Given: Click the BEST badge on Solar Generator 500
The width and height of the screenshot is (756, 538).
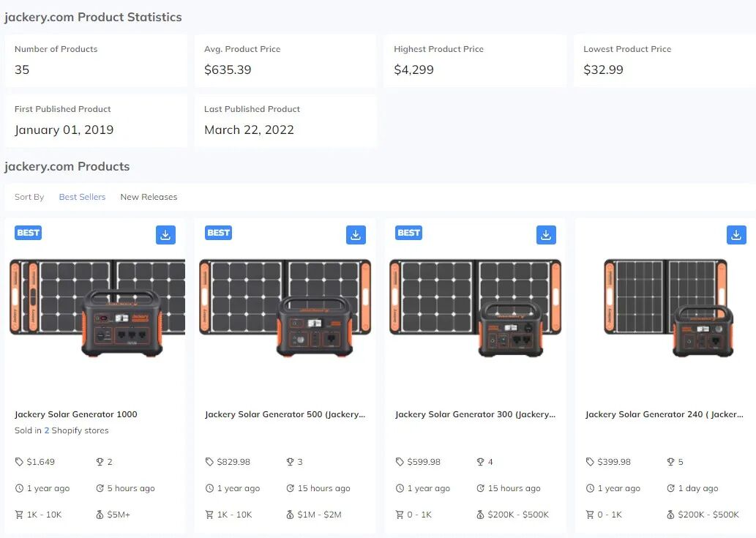Looking at the screenshot, I should 218,233.
